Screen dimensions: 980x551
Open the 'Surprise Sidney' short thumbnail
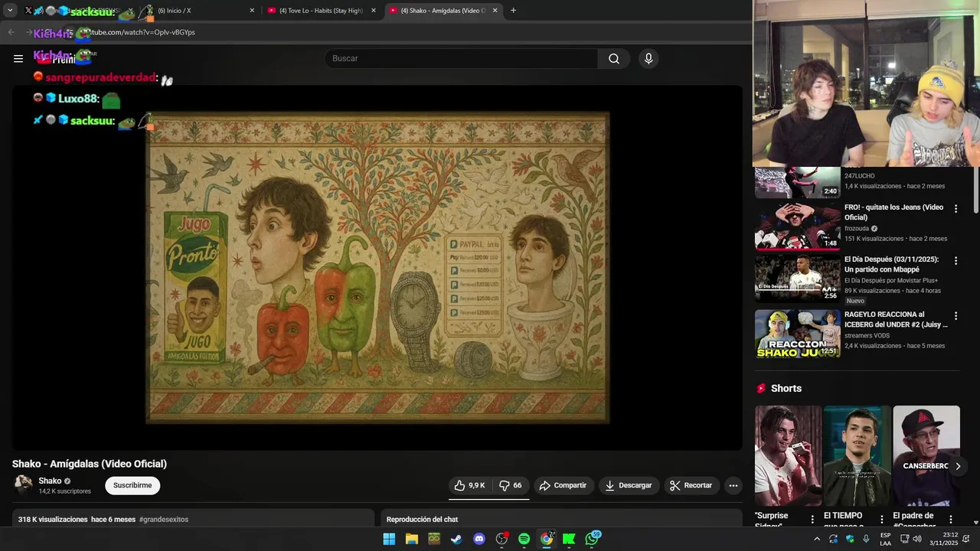(x=788, y=456)
